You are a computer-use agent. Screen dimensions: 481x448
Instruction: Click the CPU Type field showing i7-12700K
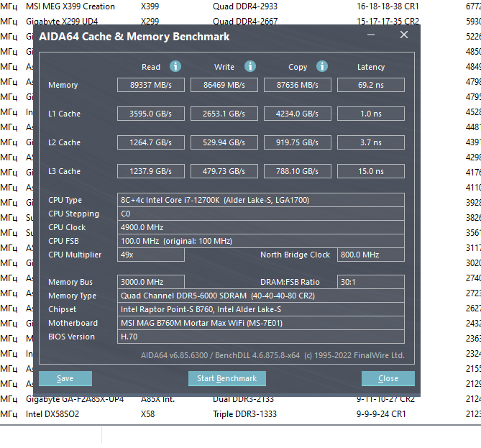261,200
